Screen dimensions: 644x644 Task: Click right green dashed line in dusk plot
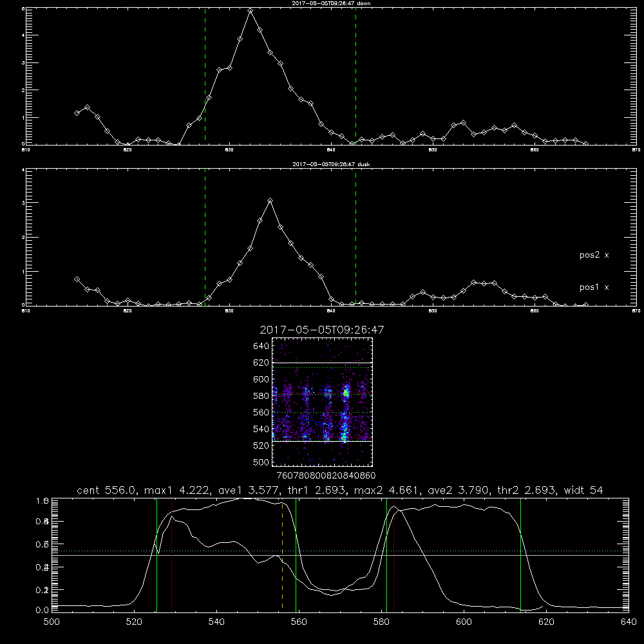point(355,237)
